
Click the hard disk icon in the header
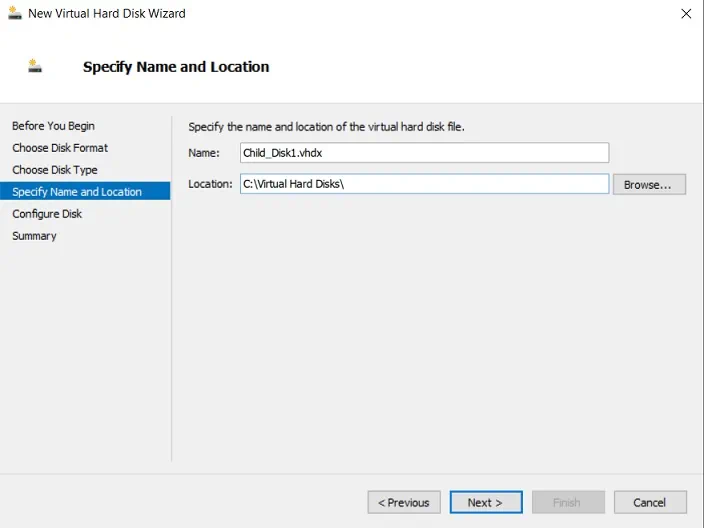coord(36,67)
